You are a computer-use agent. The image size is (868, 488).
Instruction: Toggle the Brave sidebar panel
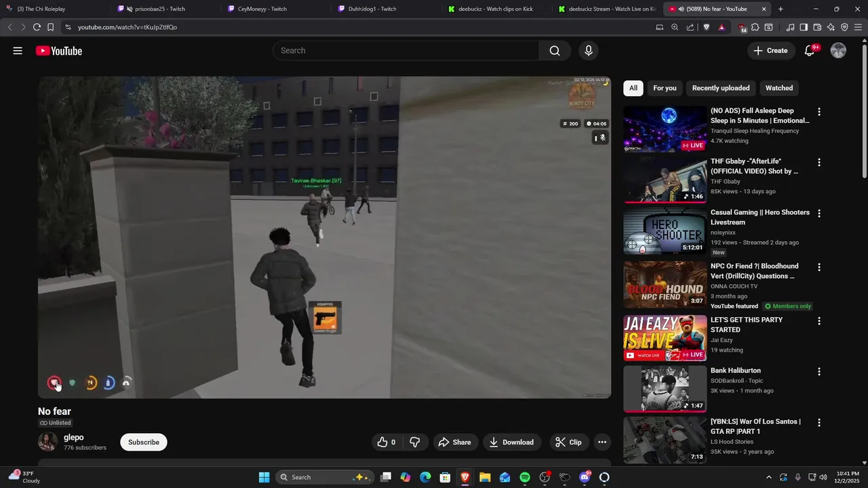pyautogui.click(x=804, y=27)
